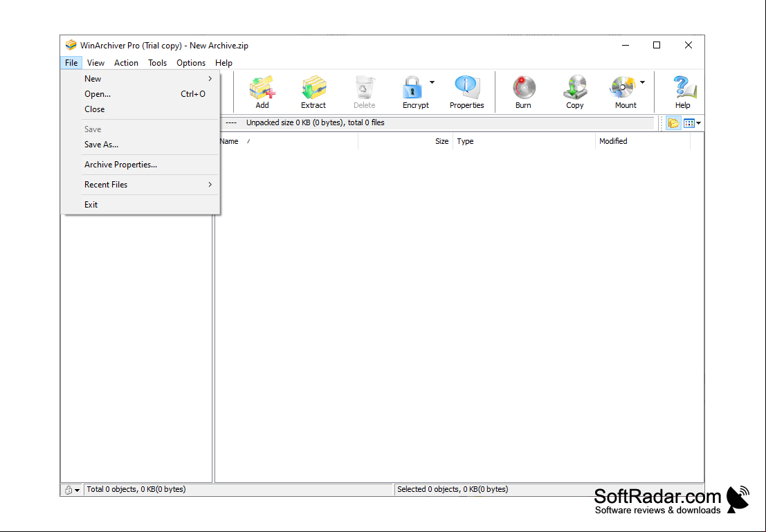Sort by the Size column header

tap(405, 141)
